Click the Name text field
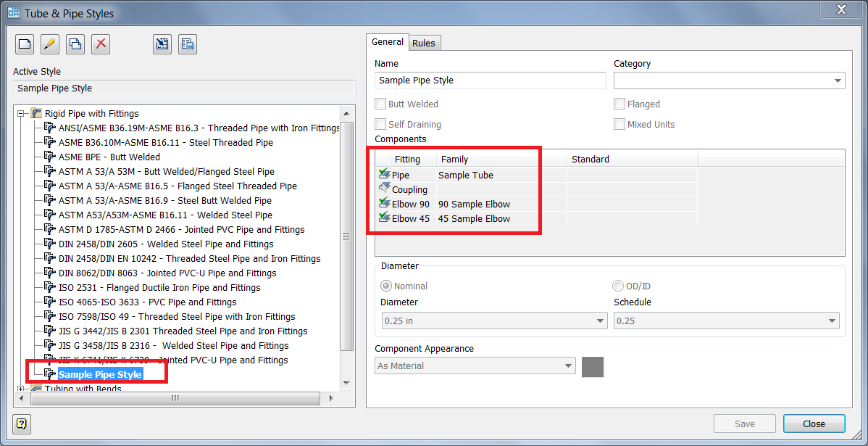Viewport: 868px width, 446px height. 490,80
